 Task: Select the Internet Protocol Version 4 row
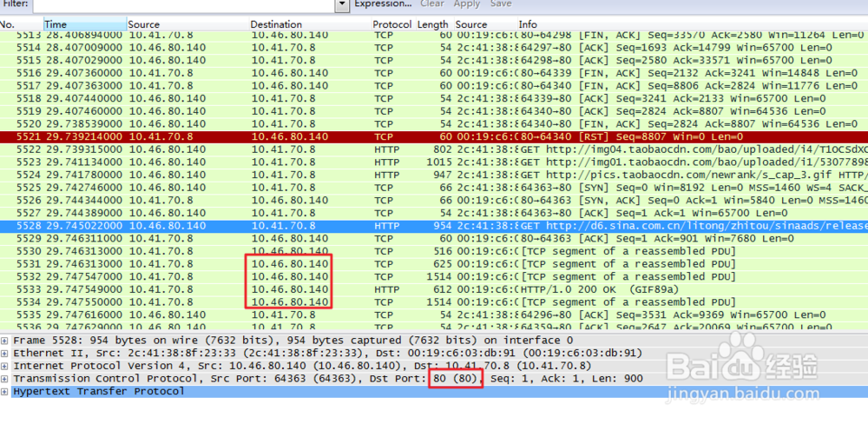[434, 366]
